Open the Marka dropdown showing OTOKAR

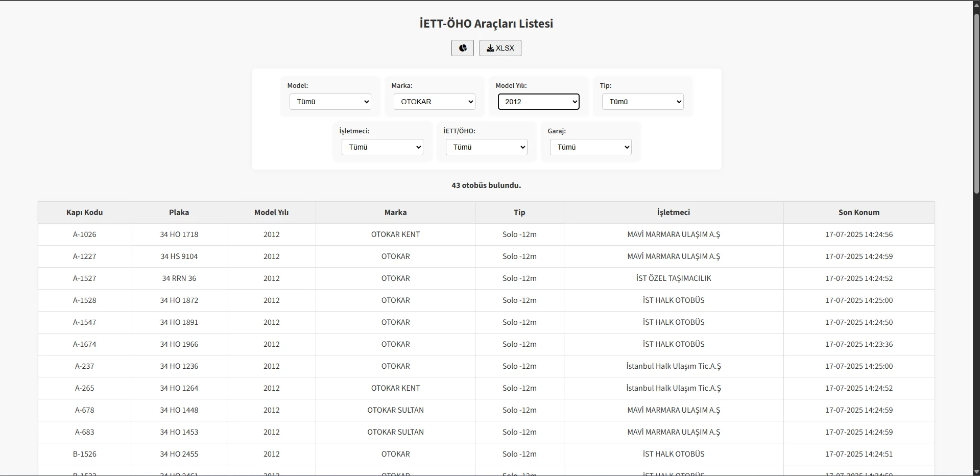pos(434,102)
